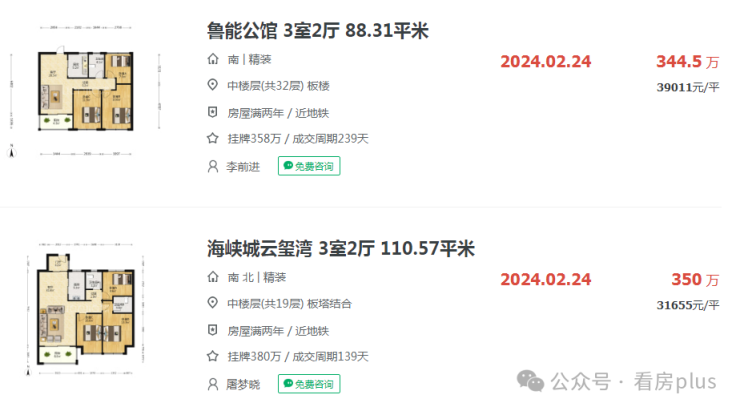Click the star icon beside 挂牌380万
The image size is (740, 411).
212,356
